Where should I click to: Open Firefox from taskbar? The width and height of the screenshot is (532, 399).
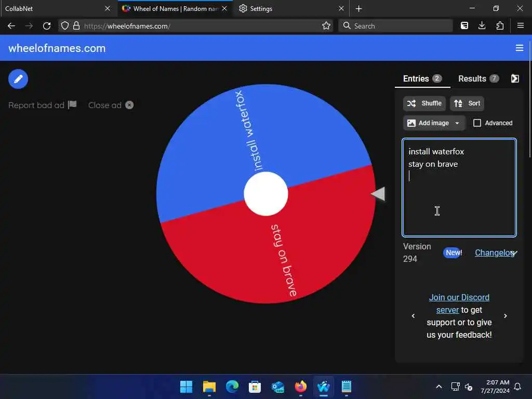pyautogui.click(x=301, y=387)
